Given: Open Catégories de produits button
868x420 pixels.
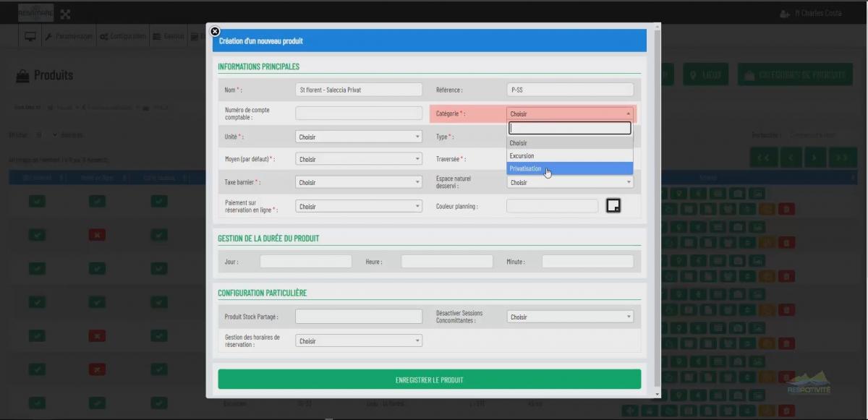Looking at the screenshot, I should [796, 74].
